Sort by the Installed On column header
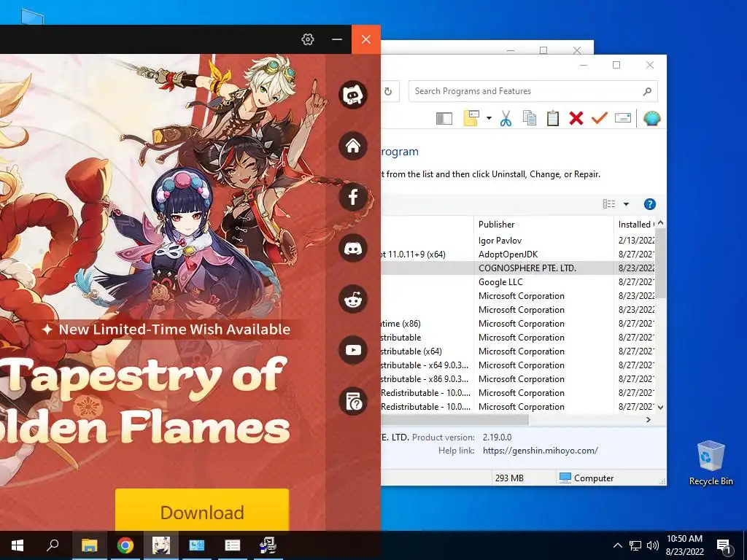The width and height of the screenshot is (747, 560). (x=635, y=225)
